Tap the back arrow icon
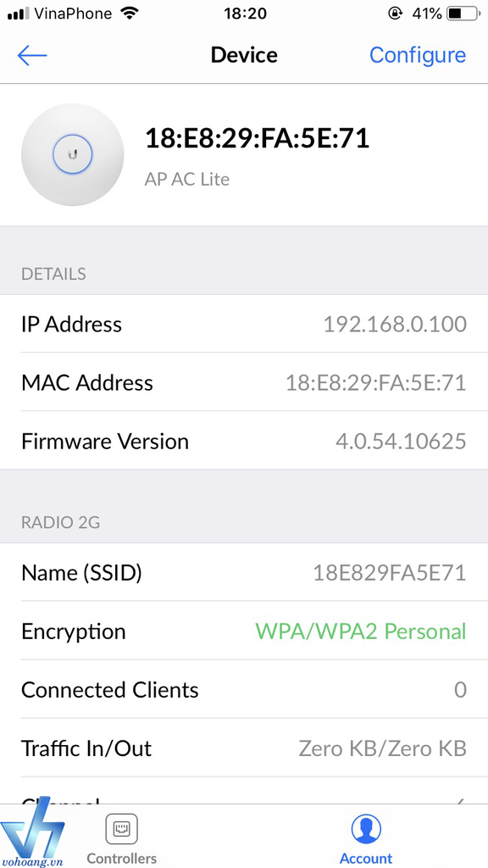 click(32, 55)
